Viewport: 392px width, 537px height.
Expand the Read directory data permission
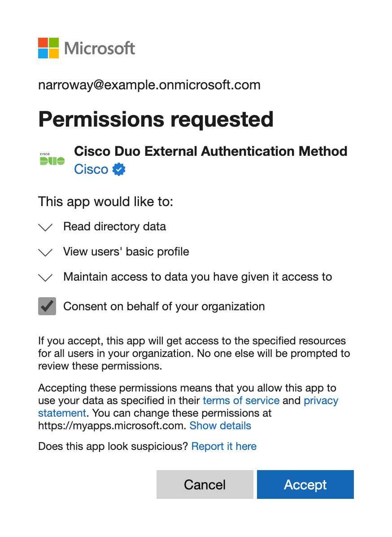point(45,227)
